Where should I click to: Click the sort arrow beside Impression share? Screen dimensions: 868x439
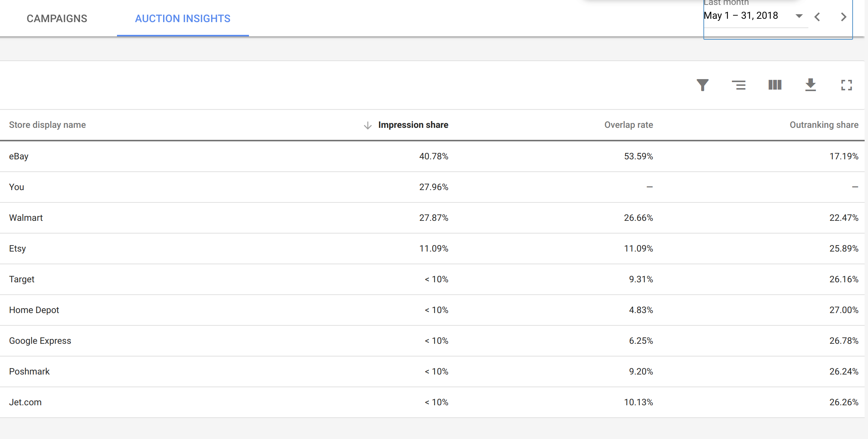pos(367,125)
